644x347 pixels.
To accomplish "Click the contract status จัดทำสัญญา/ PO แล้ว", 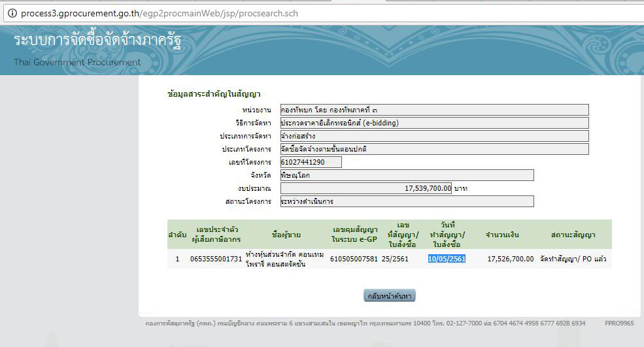I will 573,259.
